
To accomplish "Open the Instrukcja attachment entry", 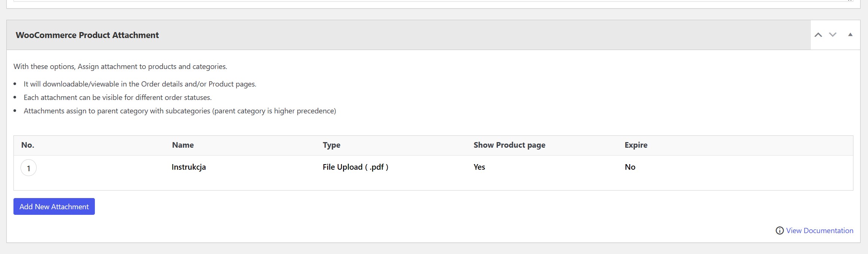I will point(189,167).
